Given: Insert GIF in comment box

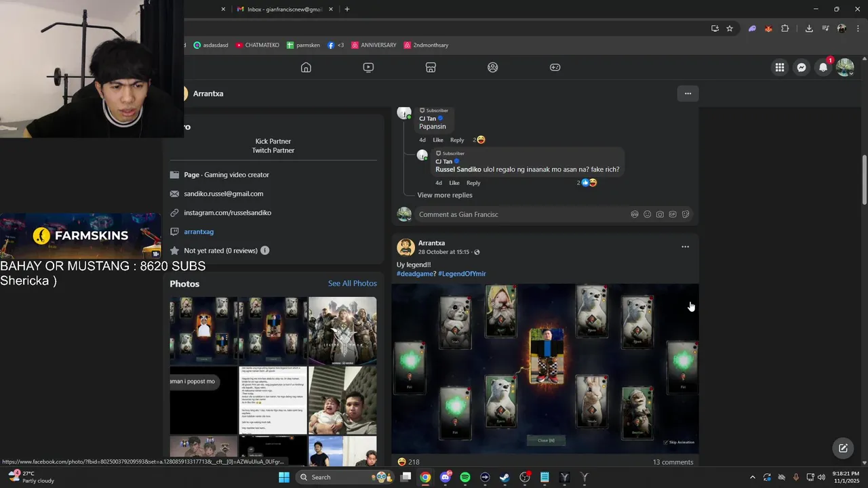Looking at the screenshot, I should [673, 214].
